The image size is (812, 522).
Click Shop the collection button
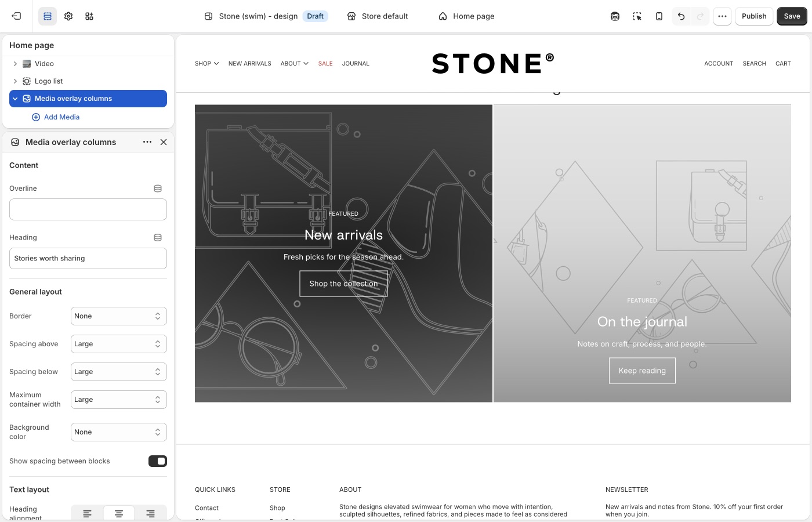click(343, 284)
